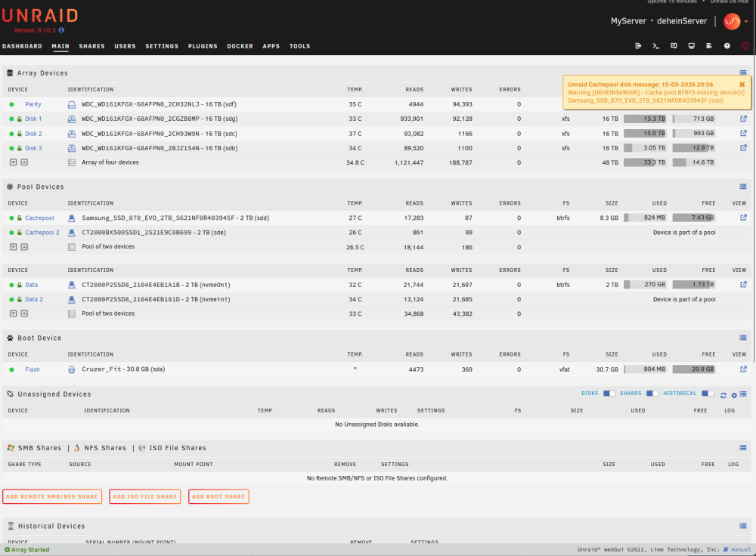The width and height of the screenshot is (756, 556).
Task: Click Disk 1 disk log icon
Action: pyautogui.click(x=71, y=119)
